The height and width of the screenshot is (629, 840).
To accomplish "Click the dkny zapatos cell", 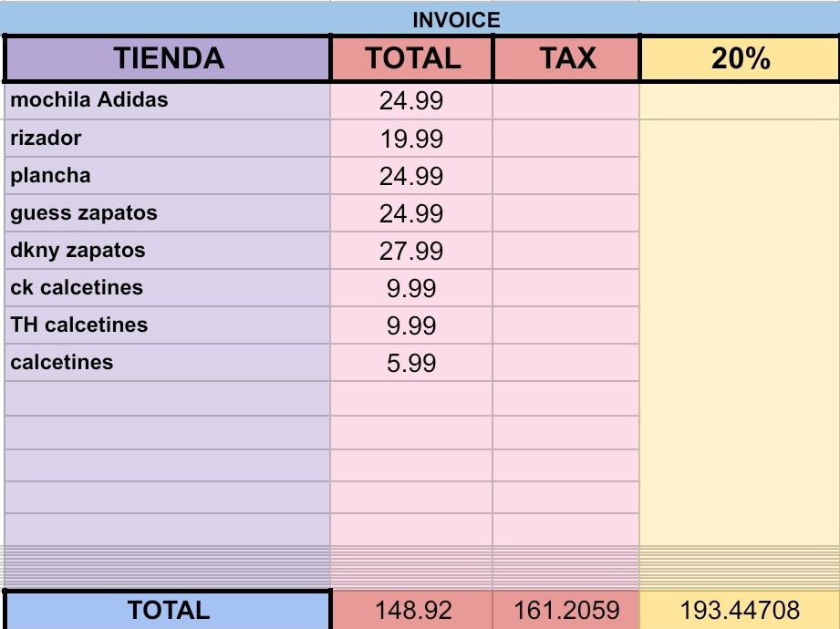I will pyautogui.click(x=168, y=251).
